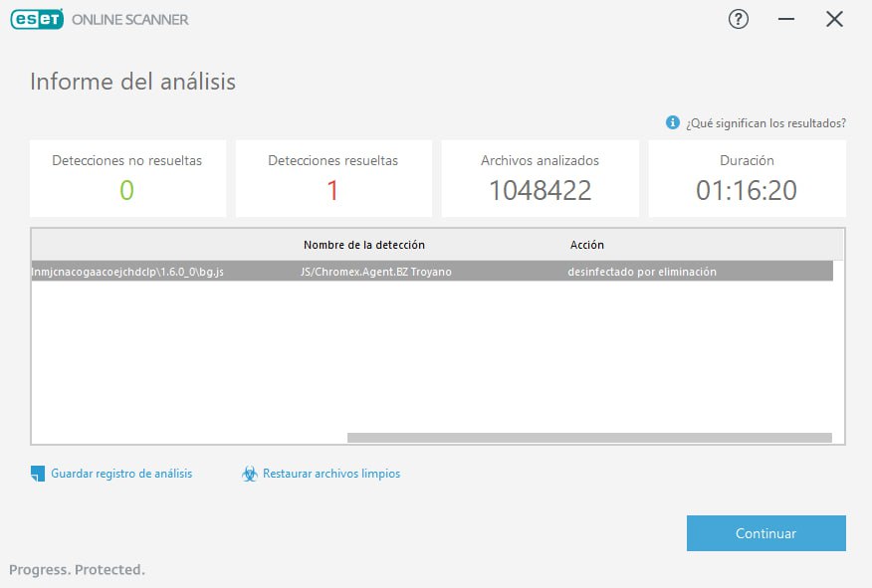Click 'Guardar registro de análisis' link
872x588 pixels.
click(121, 474)
